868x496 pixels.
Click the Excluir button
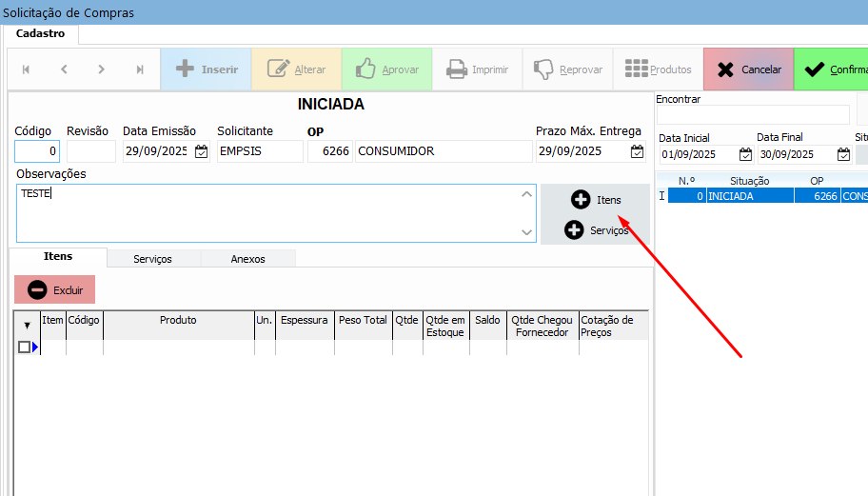(x=55, y=289)
